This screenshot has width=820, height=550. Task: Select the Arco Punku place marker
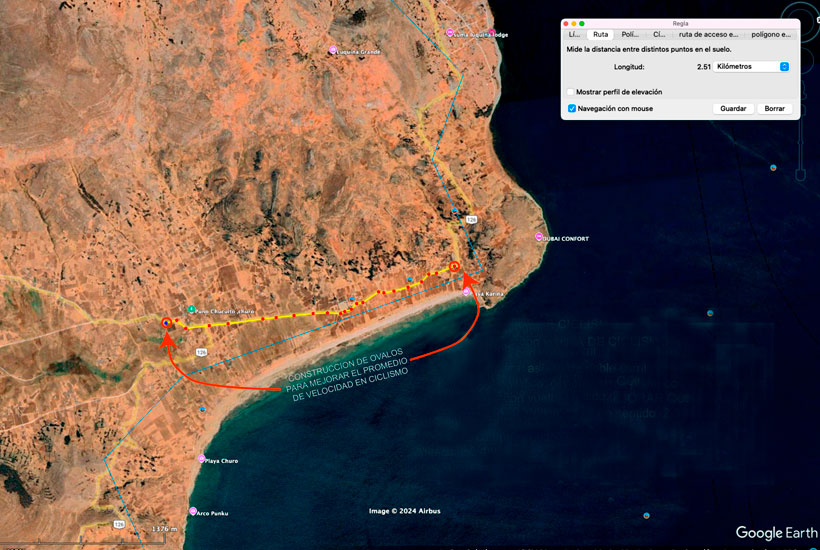(x=192, y=512)
